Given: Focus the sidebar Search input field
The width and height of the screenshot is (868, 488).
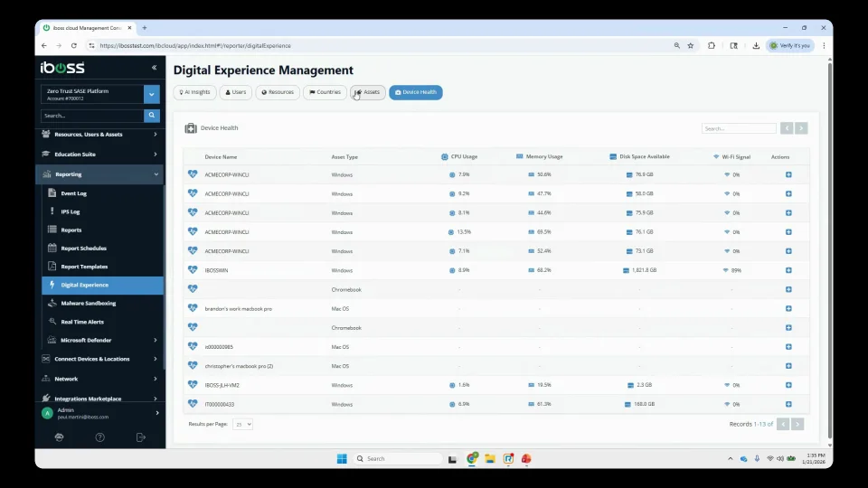Looking at the screenshot, I should 92,116.
